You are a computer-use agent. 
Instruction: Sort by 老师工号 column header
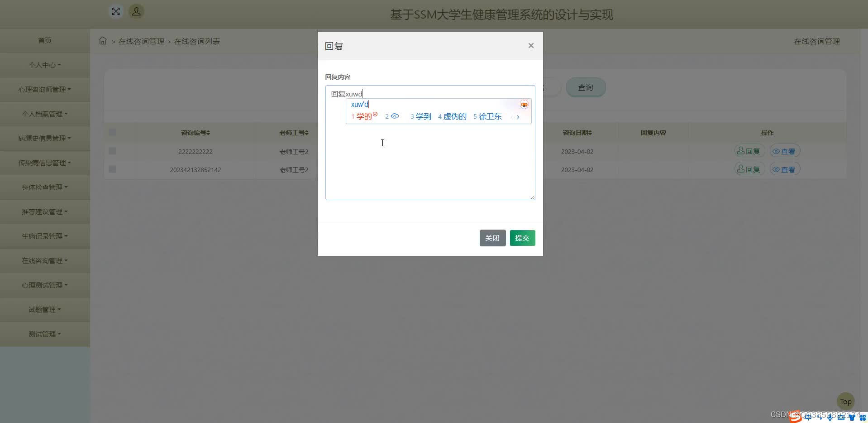[294, 133]
